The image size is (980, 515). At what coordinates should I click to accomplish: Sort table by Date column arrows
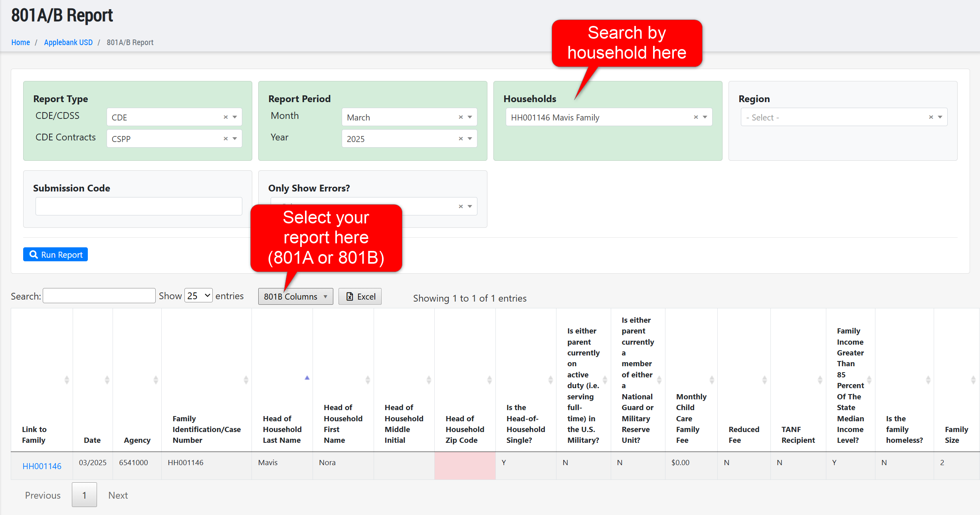point(107,380)
